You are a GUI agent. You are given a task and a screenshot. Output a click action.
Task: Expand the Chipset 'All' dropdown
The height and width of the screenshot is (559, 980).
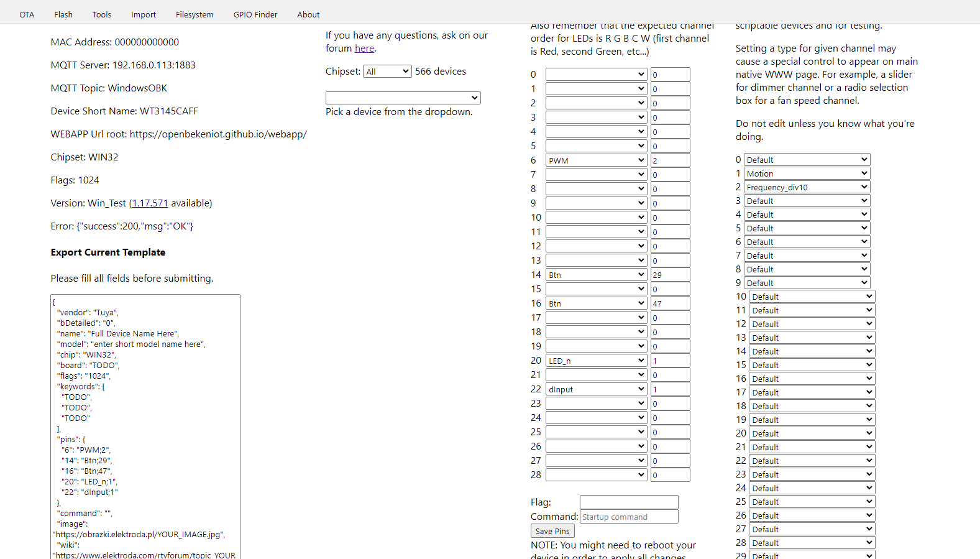[x=388, y=72]
